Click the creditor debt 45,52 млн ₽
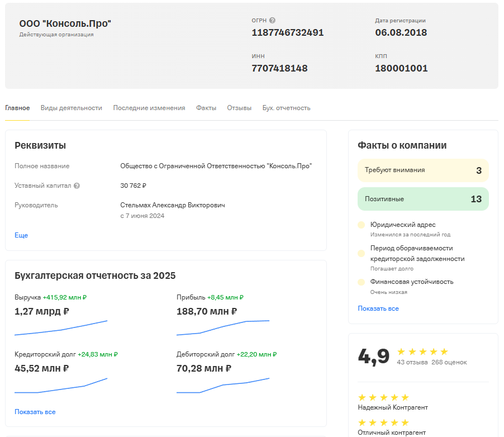The image size is (504, 437). [x=42, y=368]
